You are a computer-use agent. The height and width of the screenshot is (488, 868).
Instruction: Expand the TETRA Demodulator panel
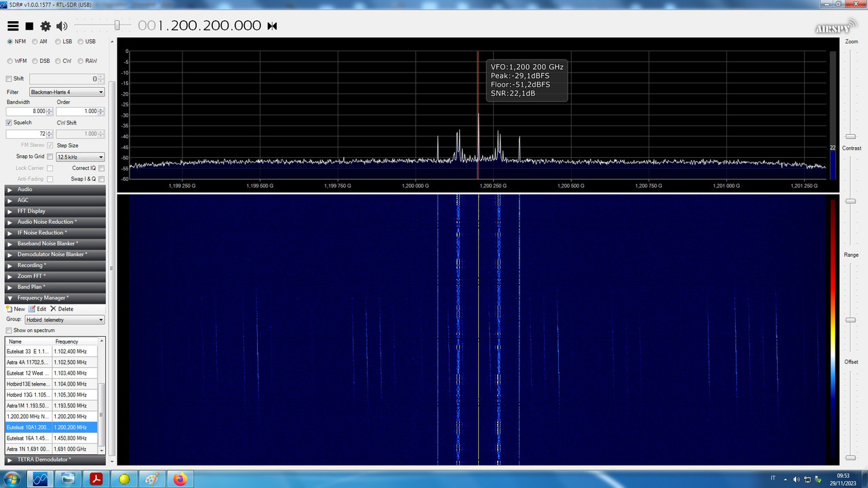click(x=54, y=460)
